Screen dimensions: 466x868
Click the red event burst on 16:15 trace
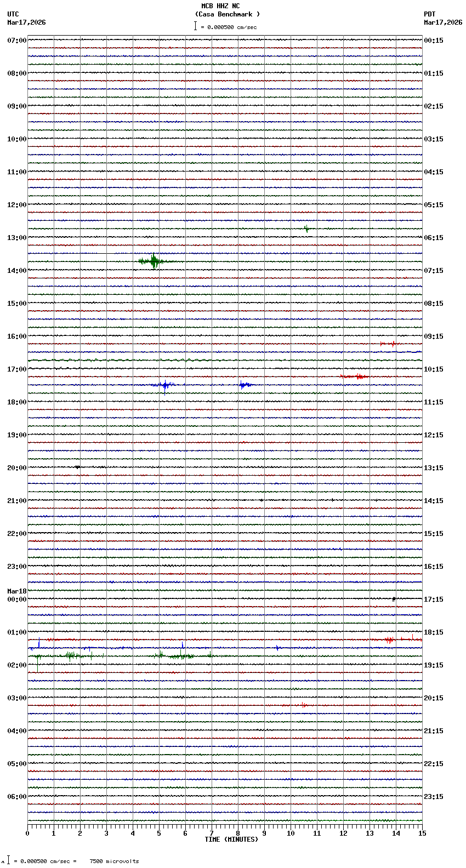coord(390,344)
